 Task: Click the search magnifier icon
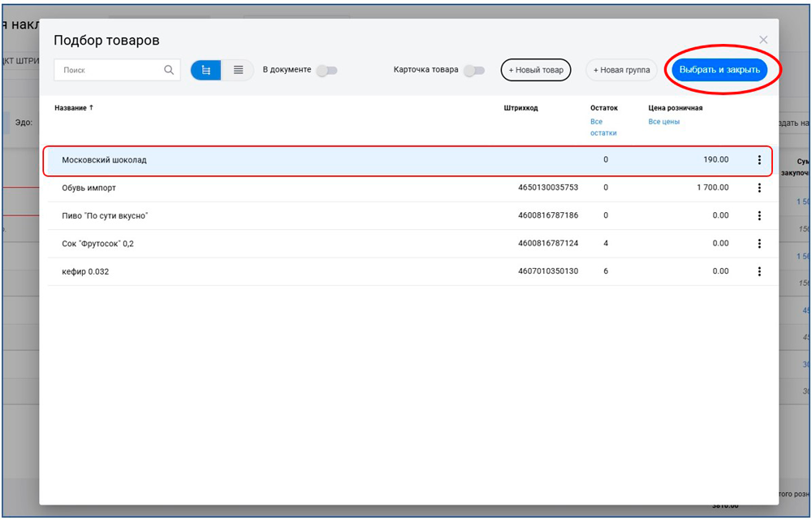coord(169,71)
